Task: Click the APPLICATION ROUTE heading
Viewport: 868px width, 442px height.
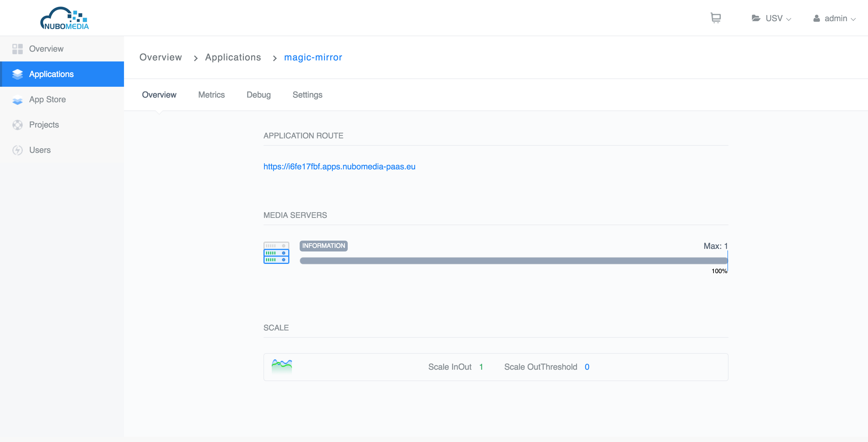Action: [x=303, y=136]
